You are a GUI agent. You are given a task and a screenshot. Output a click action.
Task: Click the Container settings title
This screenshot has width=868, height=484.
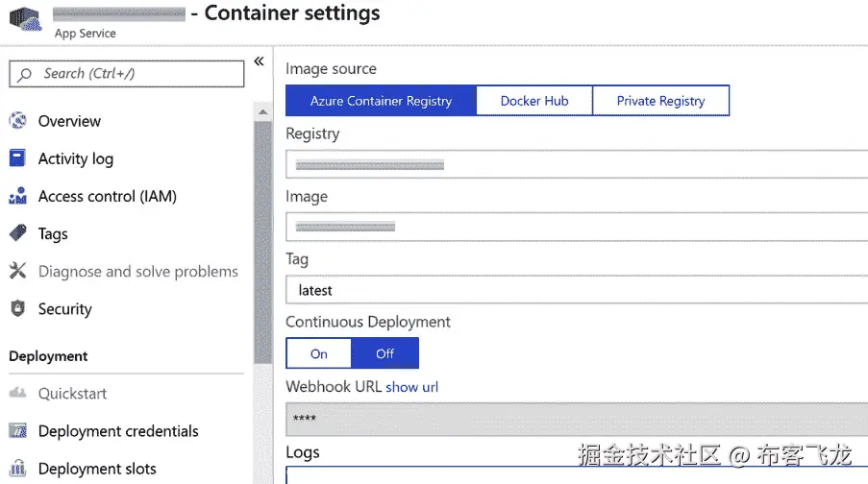tap(292, 12)
